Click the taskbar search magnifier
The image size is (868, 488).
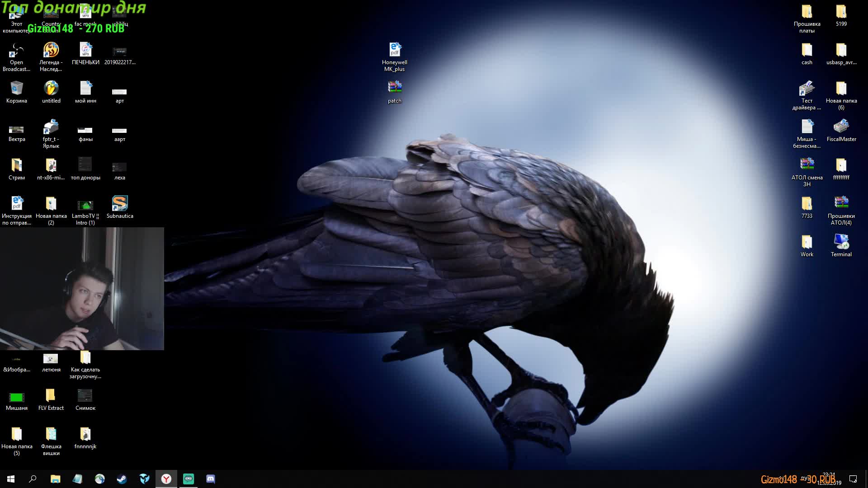tap(33, 479)
